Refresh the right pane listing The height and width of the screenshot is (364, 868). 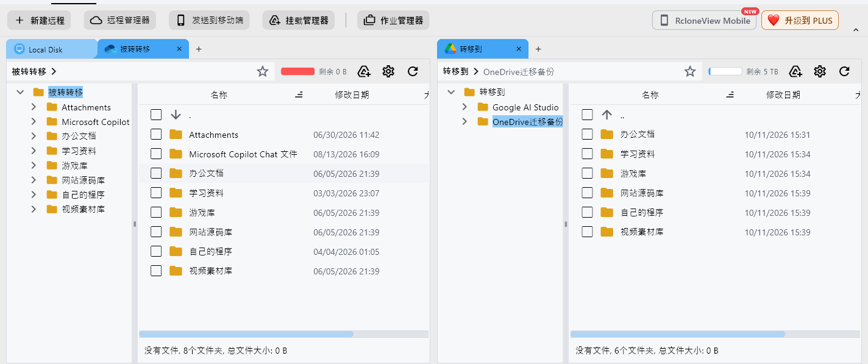pos(844,71)
